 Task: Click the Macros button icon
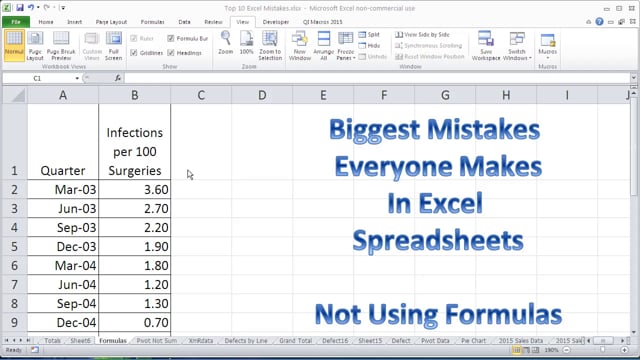[x=547, y=40]
